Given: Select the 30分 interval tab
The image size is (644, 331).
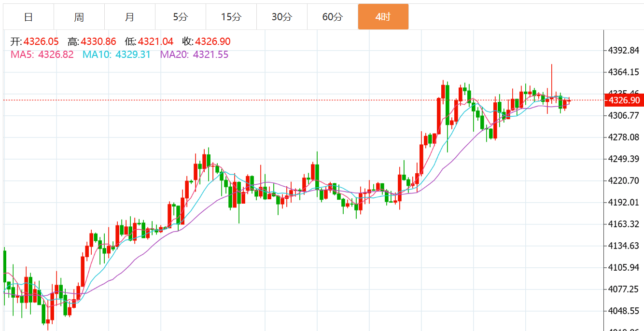Looking at the screenshot, I should coord(282,17).
